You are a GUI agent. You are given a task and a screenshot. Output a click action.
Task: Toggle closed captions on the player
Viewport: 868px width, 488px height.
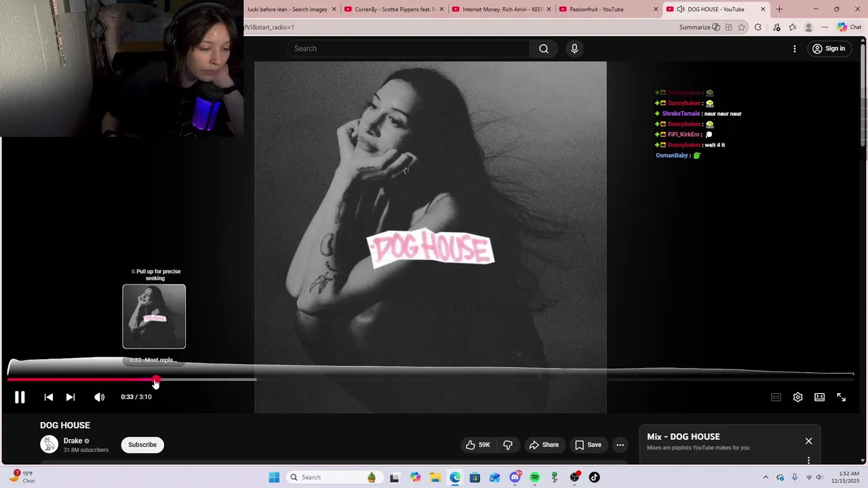(776, 397)
